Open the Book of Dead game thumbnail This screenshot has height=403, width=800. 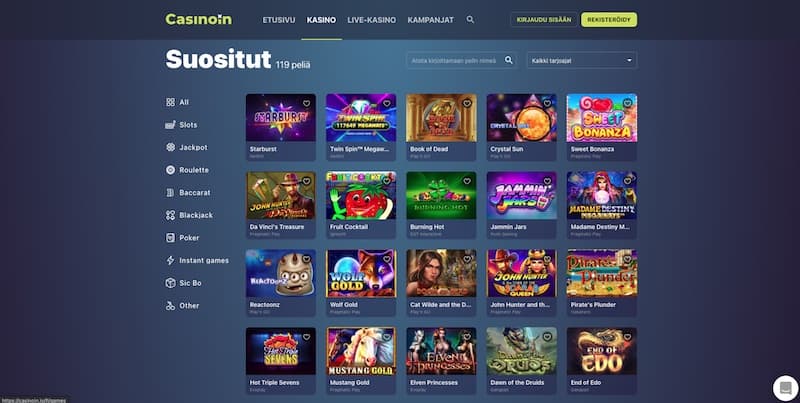coord(441,118)
